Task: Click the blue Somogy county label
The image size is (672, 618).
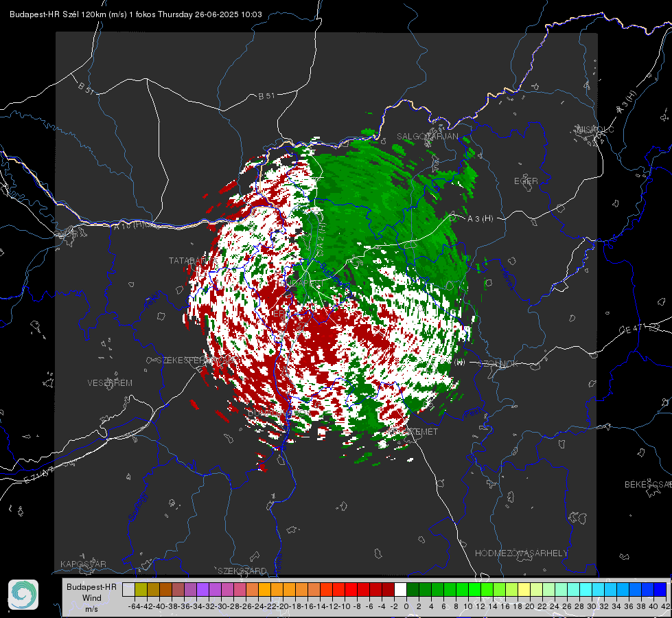Action: [x=137, y=507]
